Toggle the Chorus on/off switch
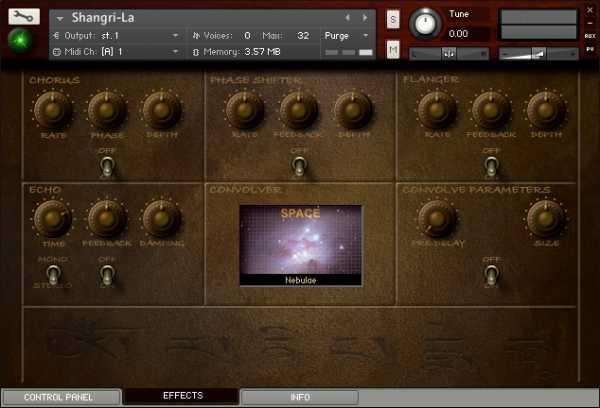The width and height of the screenshot is (600, 408). click(x=107, y=166)
